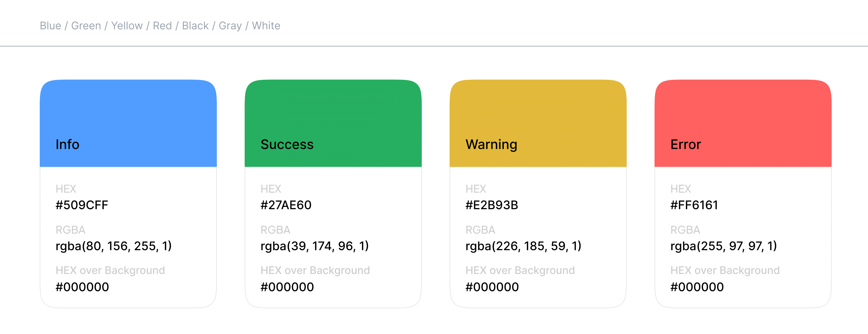Click the breadcrumb heading text at top
The width and height of the screenshot is (868, 334).
click(160, 26)
